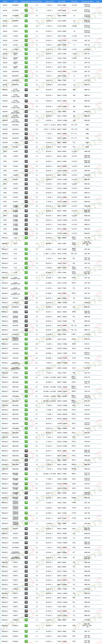The width and height of the screenshot is (102, 644).
Task: Click the 'D4F 786' engine code cell
Action: tap(87, 518)
